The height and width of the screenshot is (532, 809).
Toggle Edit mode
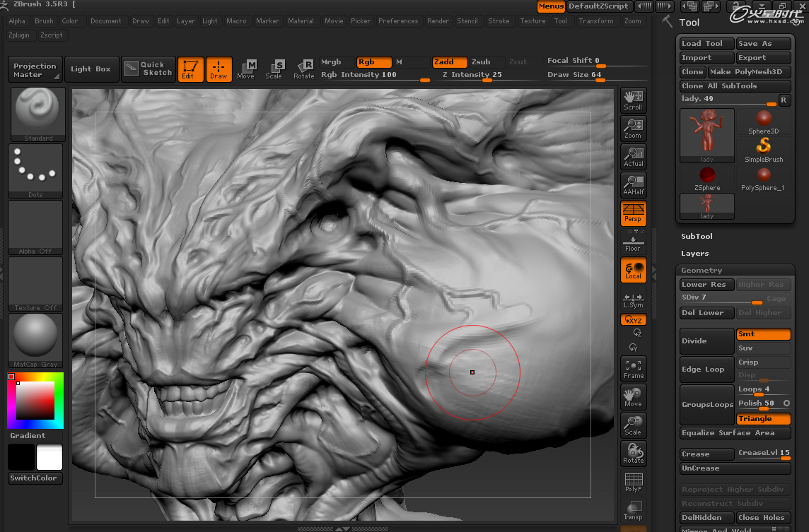(190, 69)
